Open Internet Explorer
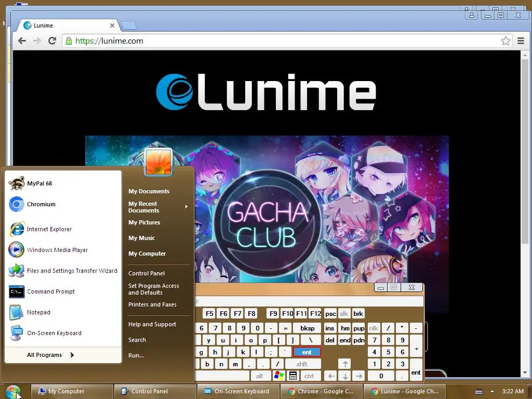 point(63,229)
